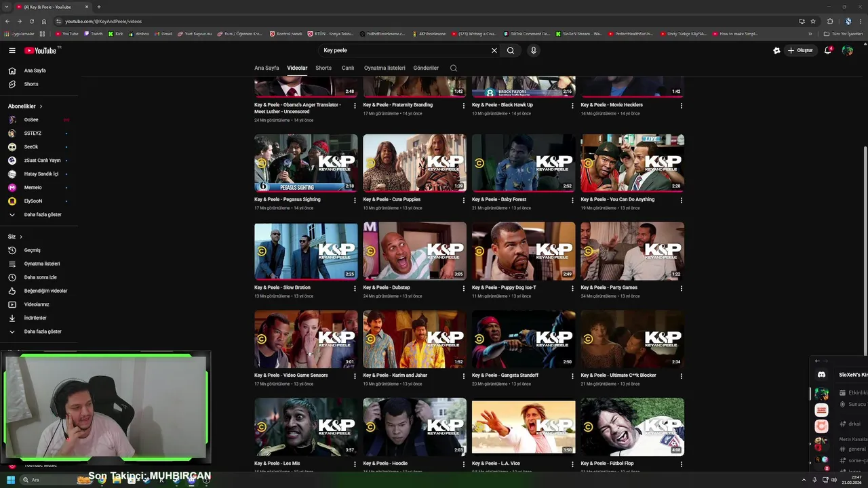Viewport: 868px width, 488px height.
Task: Open the account avatar menu
Action: pos(847,50)
